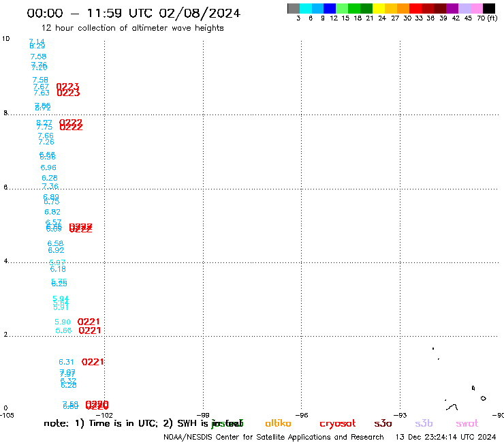The height and width of the screenshot is (443, 504).
Task: Click the gray swatch in the color legend
Action: click(x=294, y=8)
